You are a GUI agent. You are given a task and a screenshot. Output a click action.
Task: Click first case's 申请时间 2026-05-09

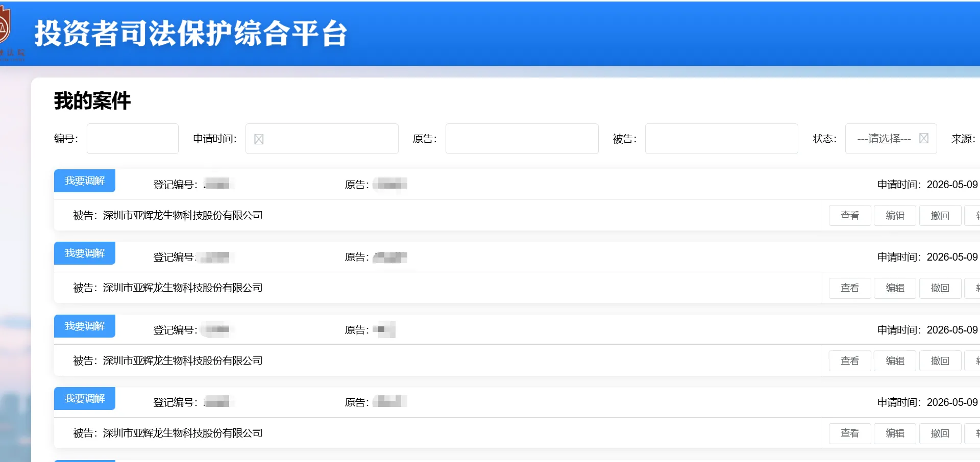click(x=927, y=185)
